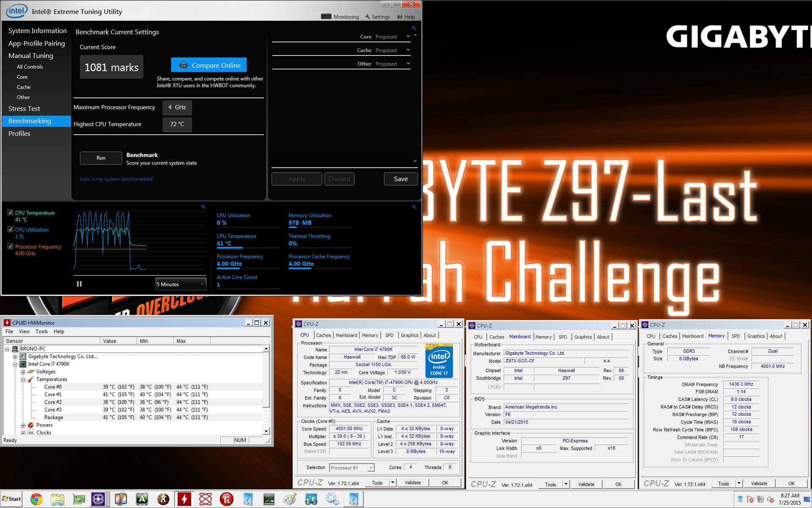Expand the Other Proposed section chevron
Viewport: 812px width, 508px height.
(x=408, y=63)
